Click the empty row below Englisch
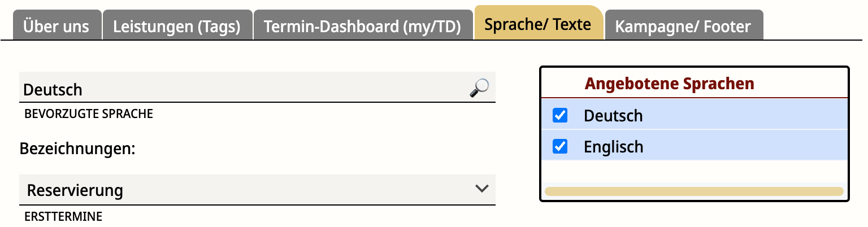868x227 pixels. (x=695, y=172)
